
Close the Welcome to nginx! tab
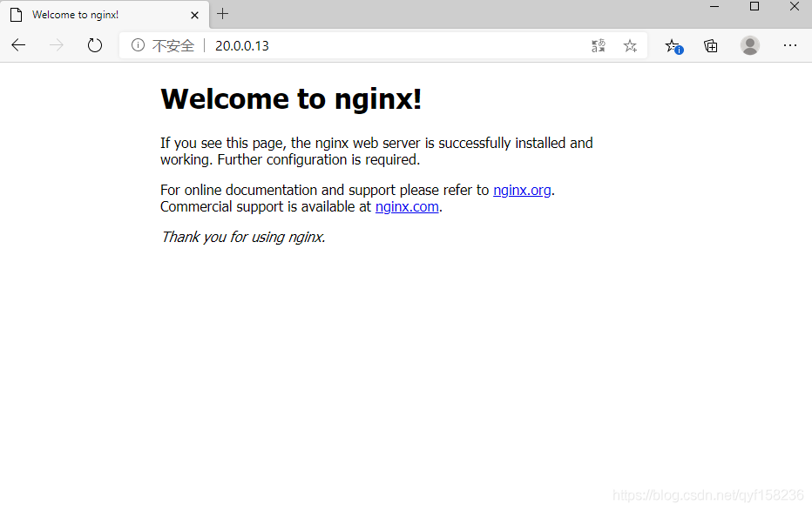coord(194,15)
